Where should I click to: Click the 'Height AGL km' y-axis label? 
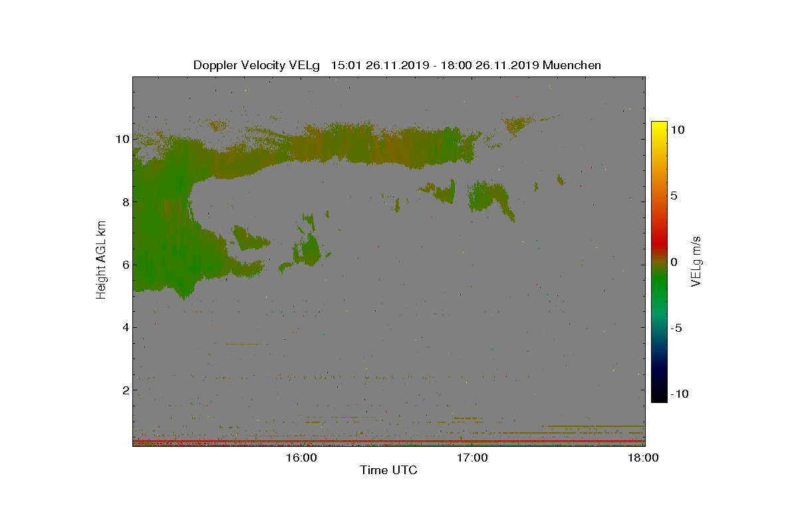[101, 259]
